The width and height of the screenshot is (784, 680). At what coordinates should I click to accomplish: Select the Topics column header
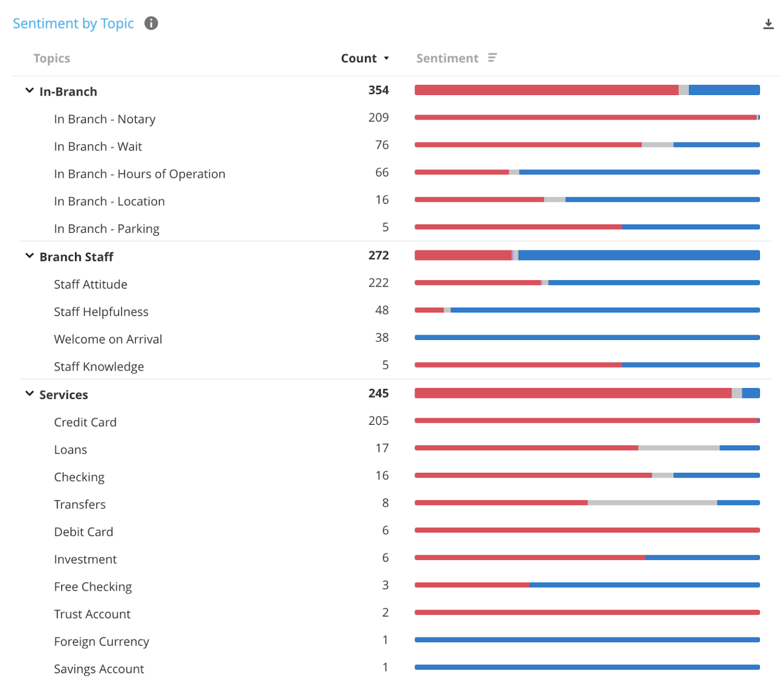point(52,58)
